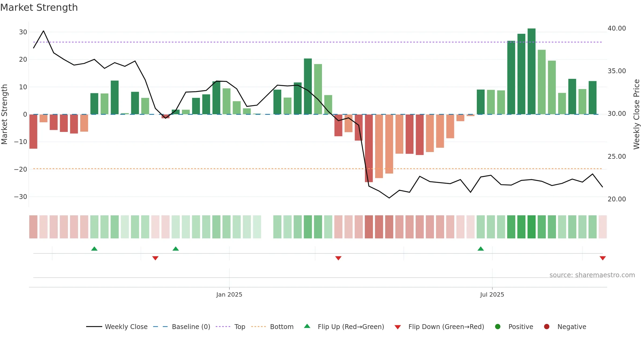
Task: Click the black Weekly Close line sample in legend
Action: 94,327
